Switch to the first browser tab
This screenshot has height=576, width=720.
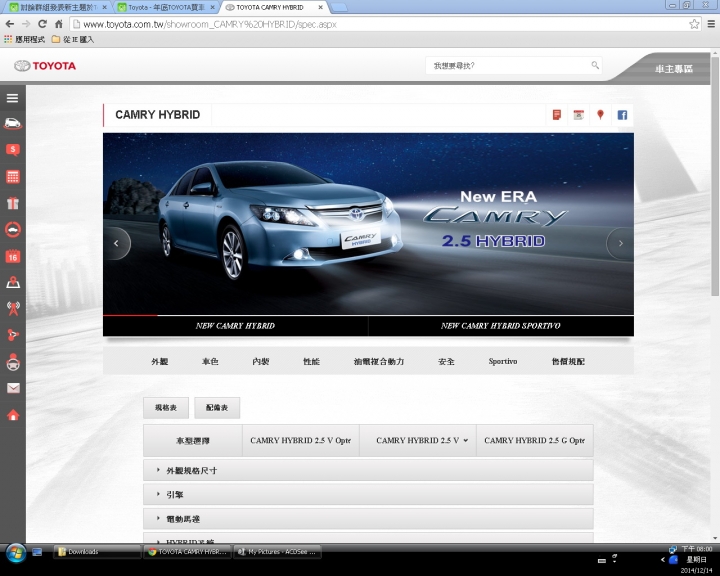[x=58, y=7]
